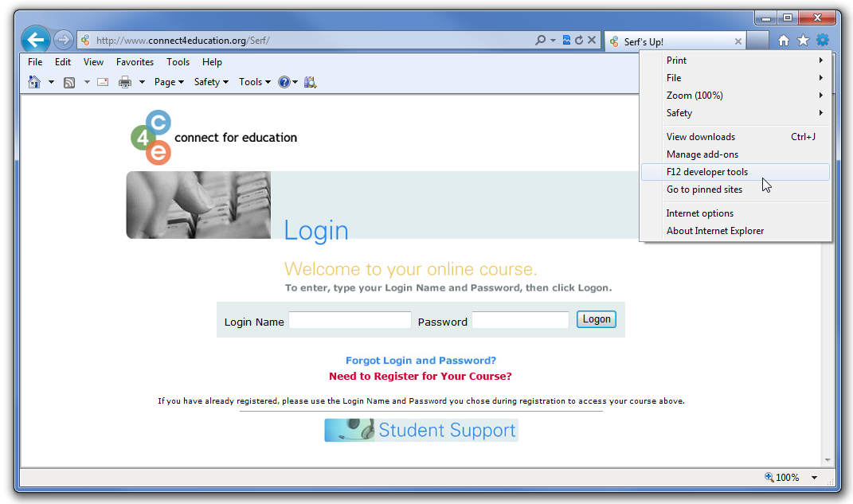This screenshot has height=504, width=853.
Task: Open Favorites with the star icon
Action: [x=803, y=41]
